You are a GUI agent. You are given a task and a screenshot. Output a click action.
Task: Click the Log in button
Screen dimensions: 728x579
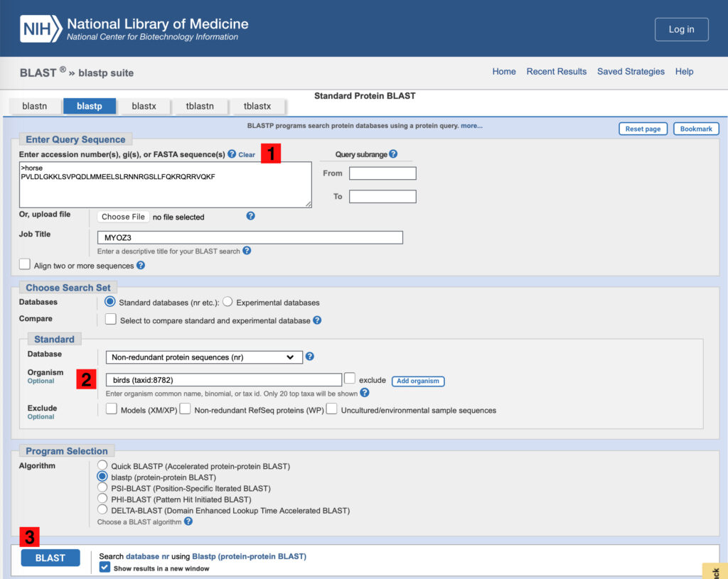[x=681, y=29]
